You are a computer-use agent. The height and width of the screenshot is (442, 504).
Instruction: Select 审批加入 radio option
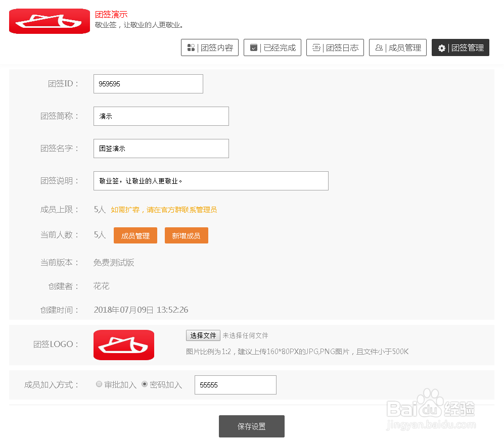pos(99,384)
